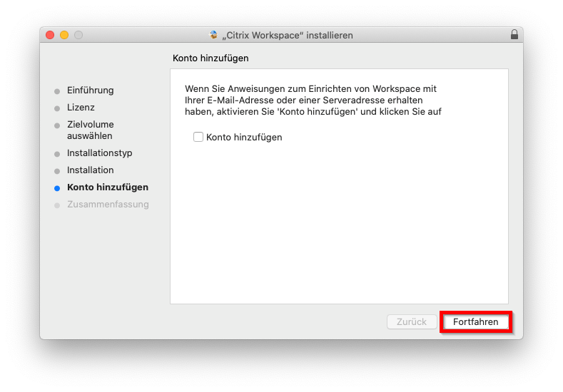Viewport: 563px width, 392px height.
Task: Choose the 'Zielvolume auswählen' step
Action: [91, 130]
